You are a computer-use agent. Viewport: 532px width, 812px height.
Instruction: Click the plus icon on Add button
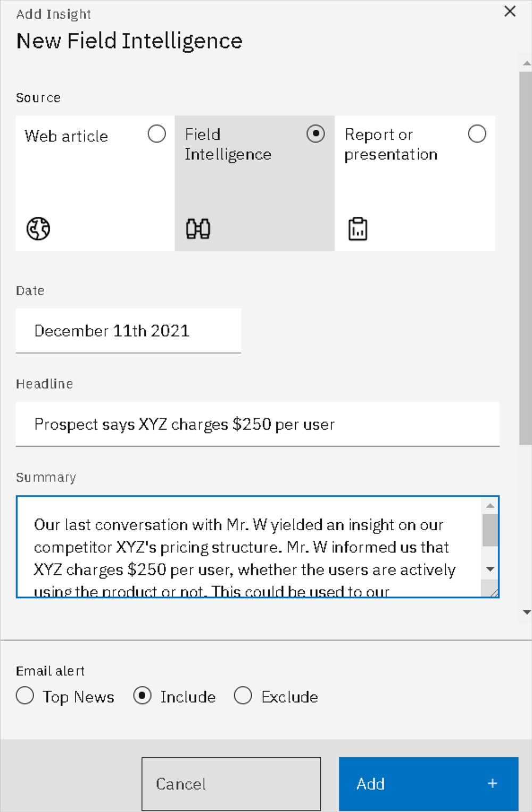click(493, 783)
